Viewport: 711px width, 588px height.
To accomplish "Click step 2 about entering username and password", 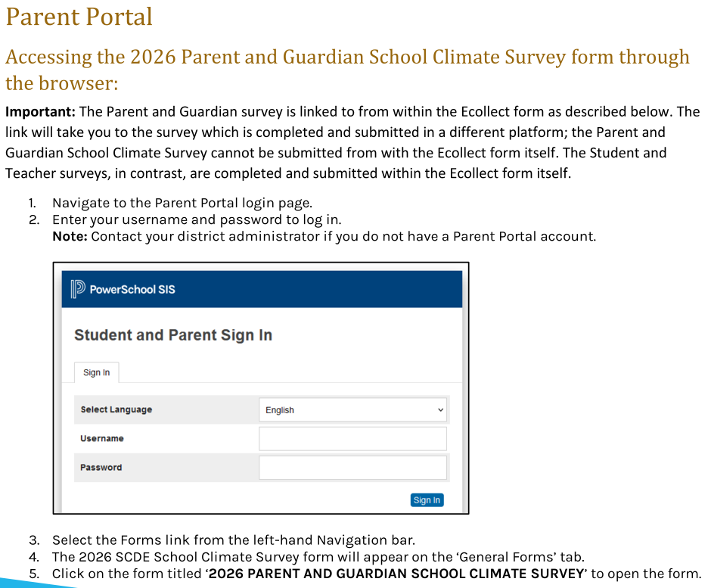I will (x=197, y=219).
